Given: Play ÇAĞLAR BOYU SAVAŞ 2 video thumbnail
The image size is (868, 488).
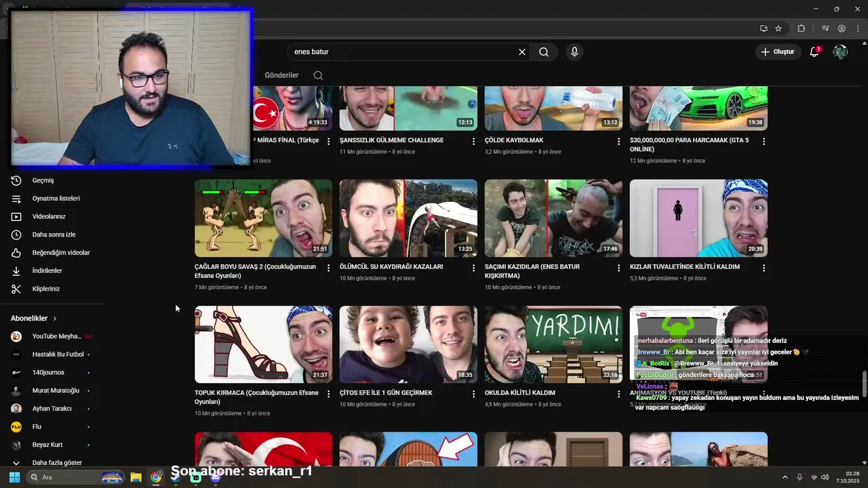Looking at the screenshot, I should [x=263, y=218].
